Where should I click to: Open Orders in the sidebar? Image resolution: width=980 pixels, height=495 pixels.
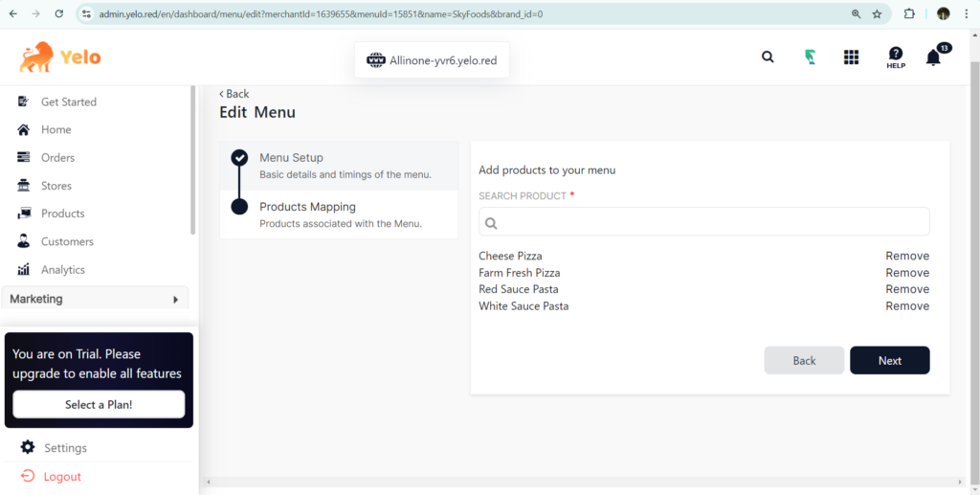point(58,157)
